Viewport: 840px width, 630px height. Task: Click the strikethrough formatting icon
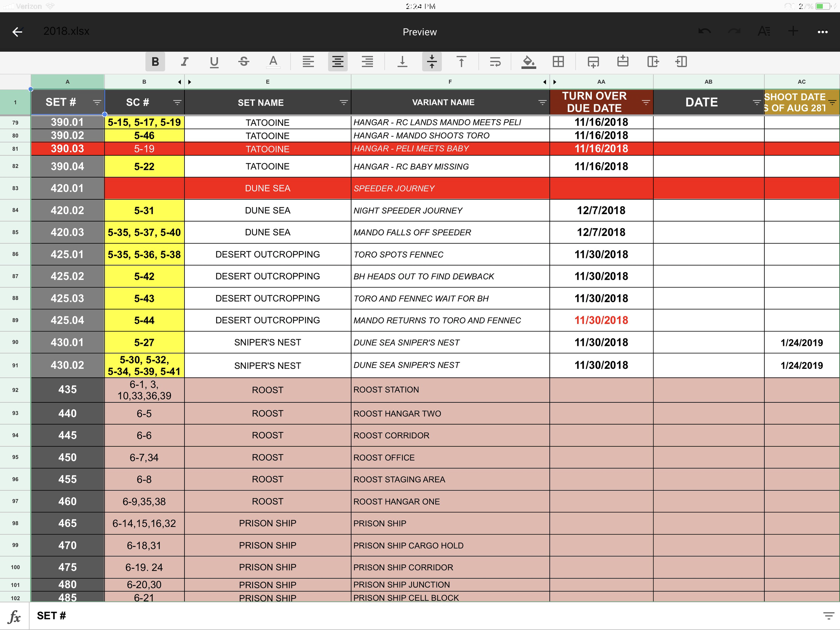point(244,62)
